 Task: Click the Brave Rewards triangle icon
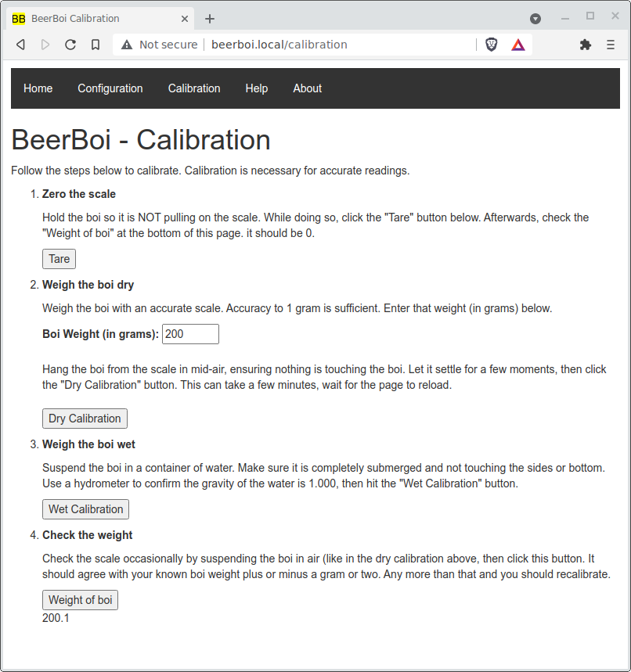coord(518,45)
